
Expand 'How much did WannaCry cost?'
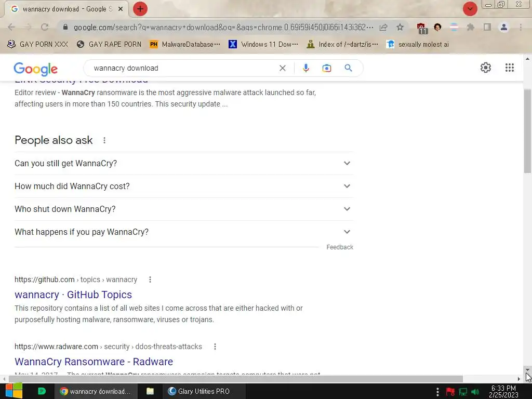tap(184, 187)
